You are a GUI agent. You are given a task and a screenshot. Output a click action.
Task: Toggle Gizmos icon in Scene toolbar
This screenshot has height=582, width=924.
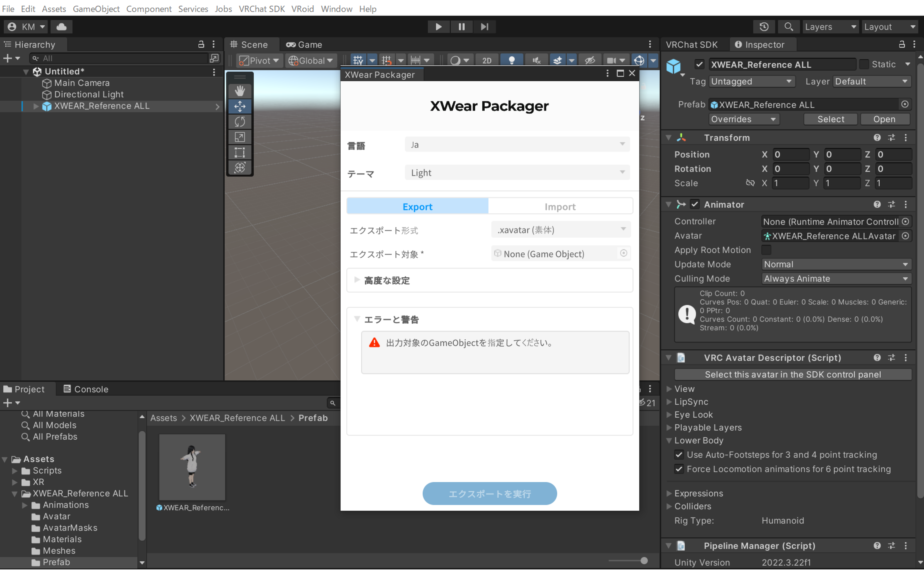pyautogui.click(x=639, y=60)
